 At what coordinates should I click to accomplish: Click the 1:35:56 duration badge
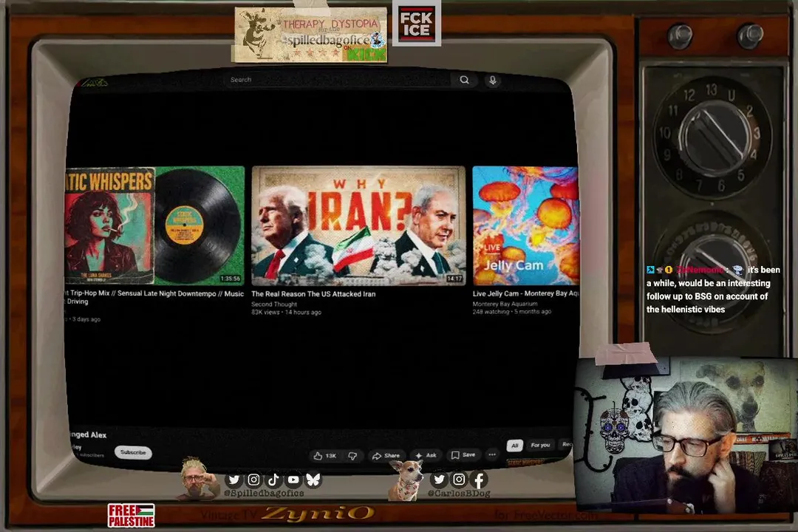230,279
